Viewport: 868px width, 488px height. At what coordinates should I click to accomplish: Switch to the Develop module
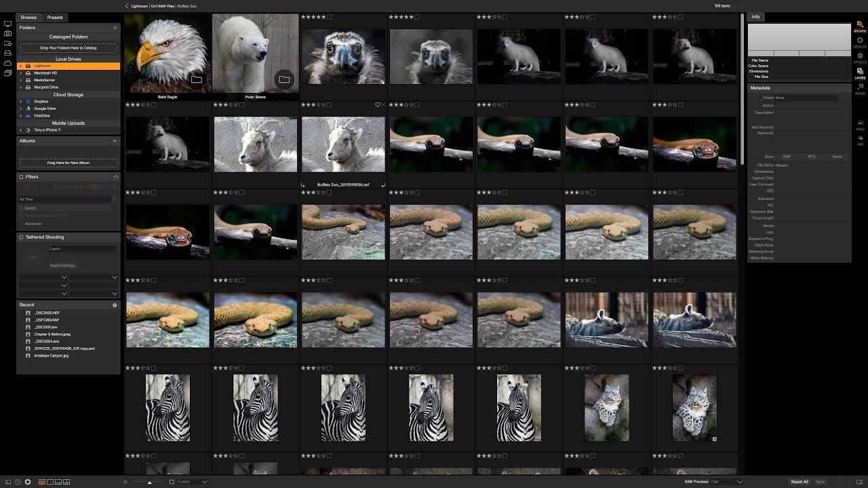pyautogui.click(x=860, y=42)
